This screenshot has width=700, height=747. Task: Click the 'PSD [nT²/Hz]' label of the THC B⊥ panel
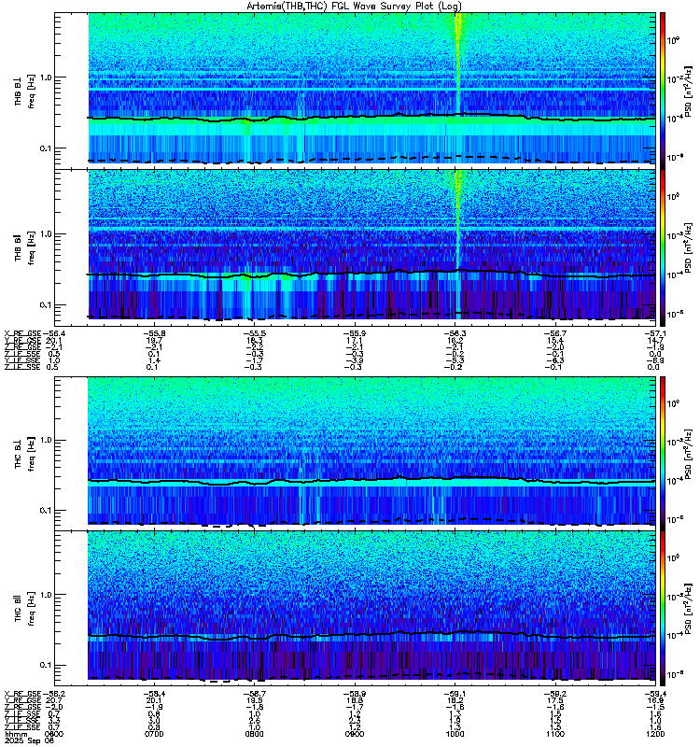(688, 454)
